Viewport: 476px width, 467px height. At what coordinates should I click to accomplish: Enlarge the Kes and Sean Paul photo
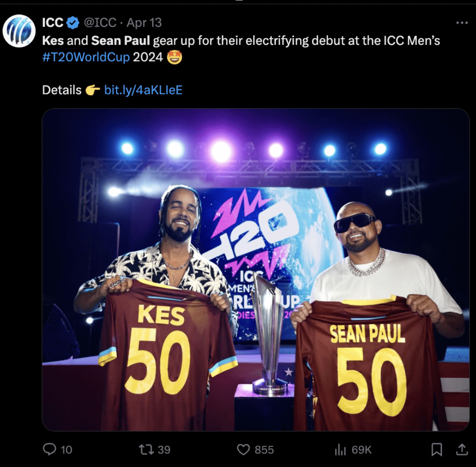pyautogui.click(x=256, y=270)
